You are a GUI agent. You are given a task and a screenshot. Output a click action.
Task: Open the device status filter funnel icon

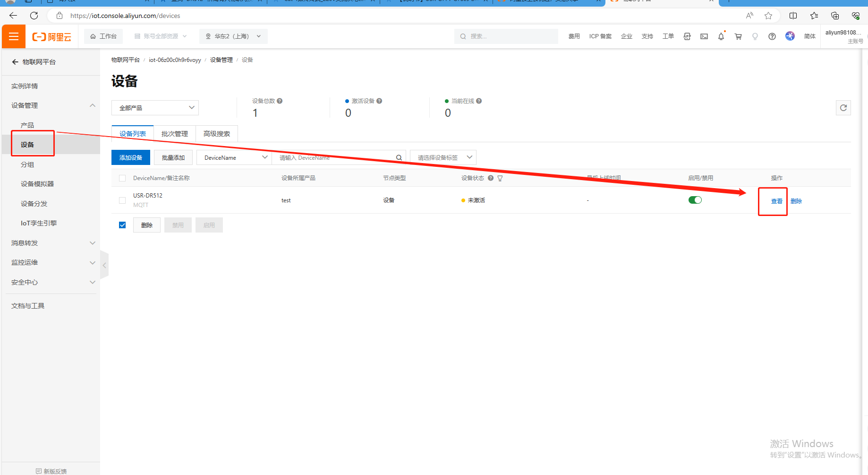coord(500,178)
